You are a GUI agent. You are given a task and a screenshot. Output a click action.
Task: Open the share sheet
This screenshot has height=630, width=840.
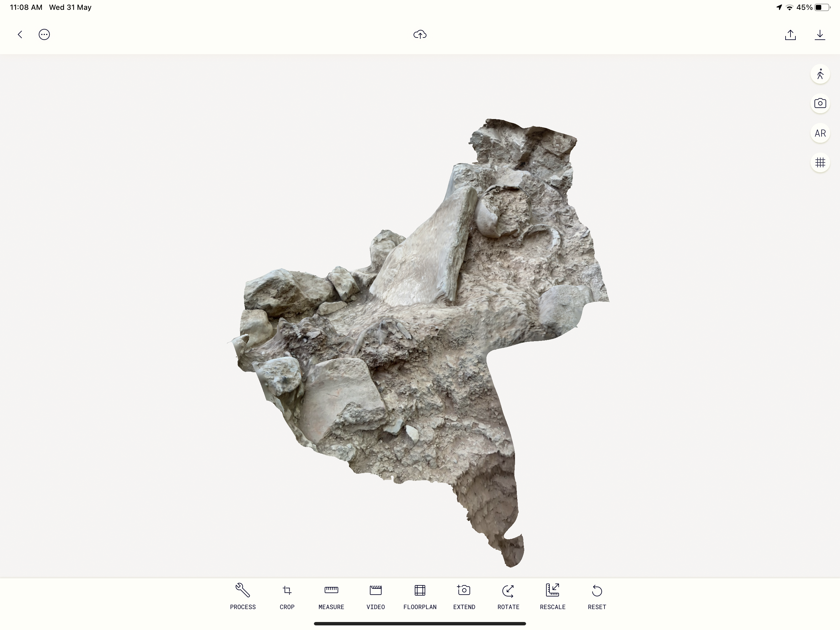click(790, 35)
